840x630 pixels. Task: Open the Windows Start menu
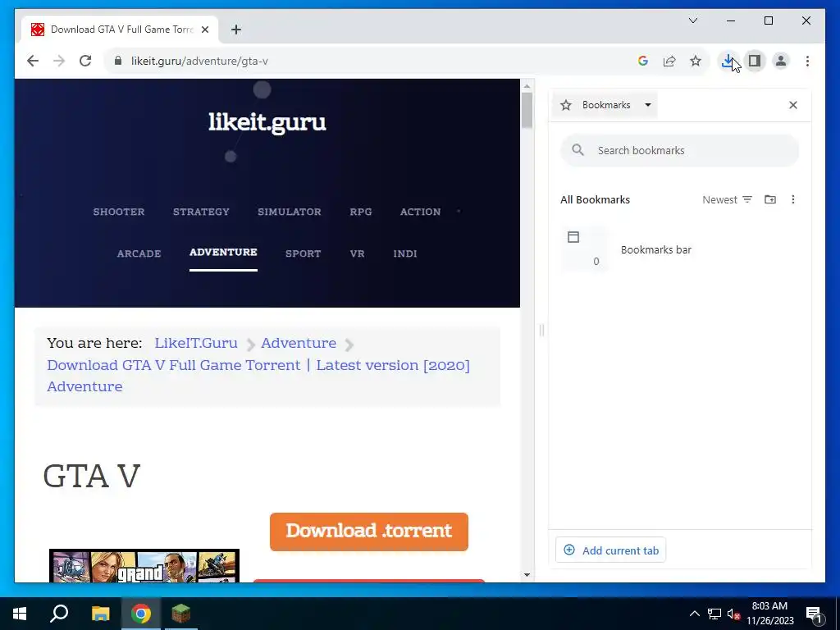click(x=20, y=614)
